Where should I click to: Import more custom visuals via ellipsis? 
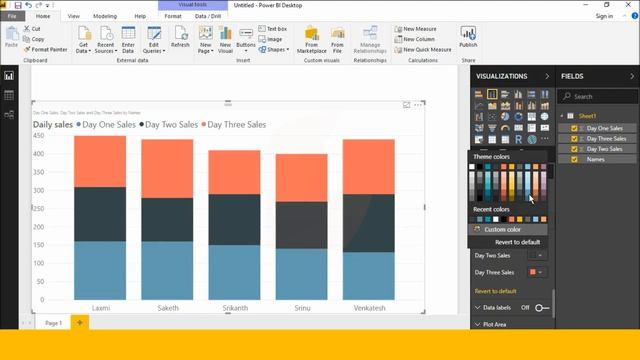tap(544, 139)
